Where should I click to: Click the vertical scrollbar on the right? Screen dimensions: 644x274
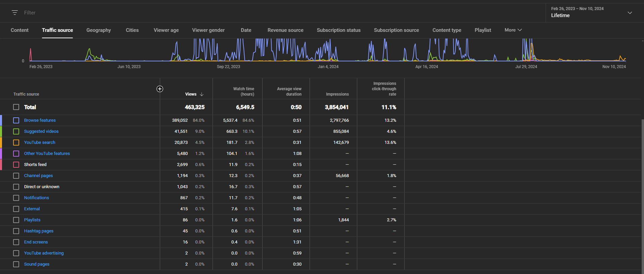(642, 195)
